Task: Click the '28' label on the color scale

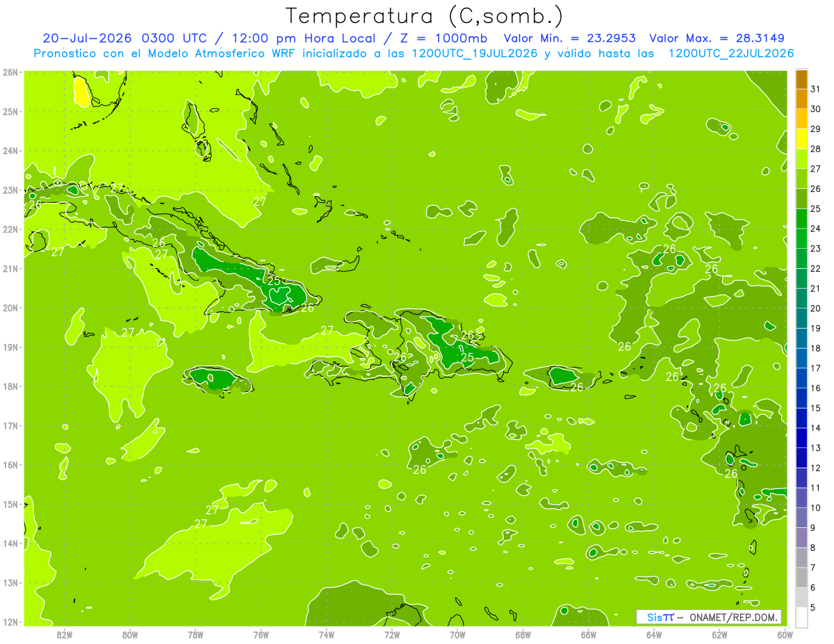Action: tap(815, 149)
